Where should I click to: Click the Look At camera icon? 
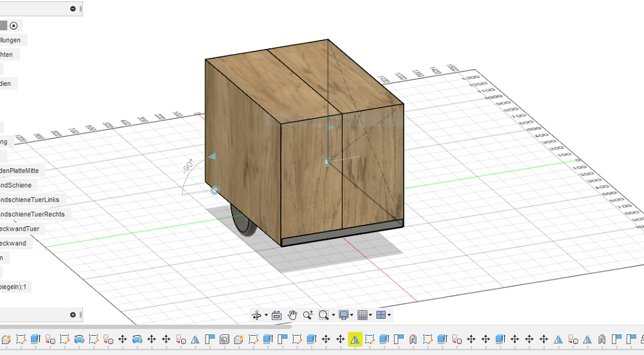coord(277,315)
